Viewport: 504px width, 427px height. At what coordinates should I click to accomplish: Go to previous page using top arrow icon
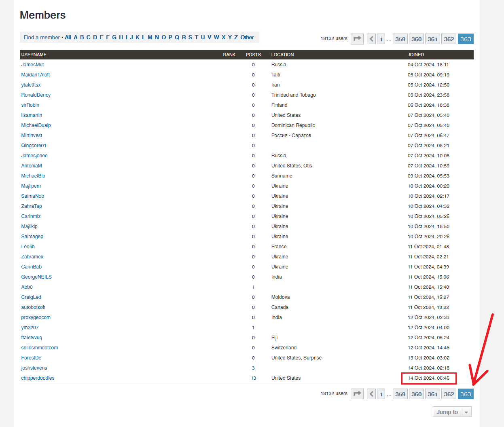(371, 38)
